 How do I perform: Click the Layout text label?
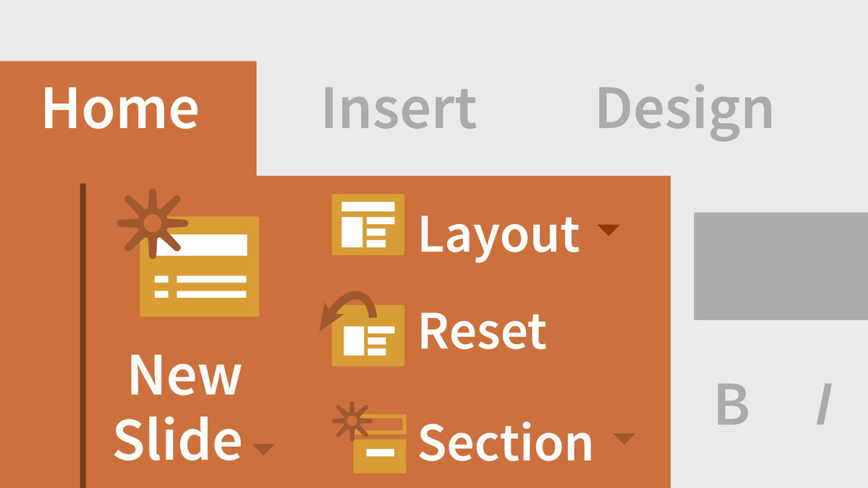[499, 235]
